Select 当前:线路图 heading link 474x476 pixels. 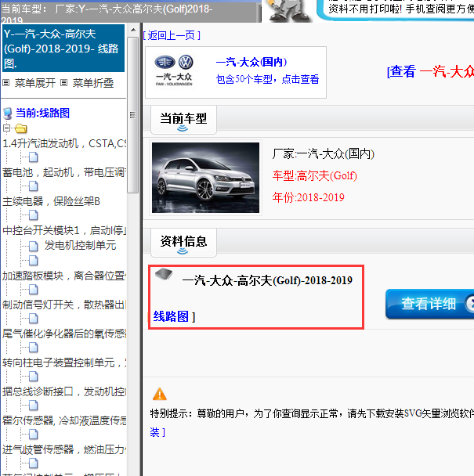tap(42, 113)
